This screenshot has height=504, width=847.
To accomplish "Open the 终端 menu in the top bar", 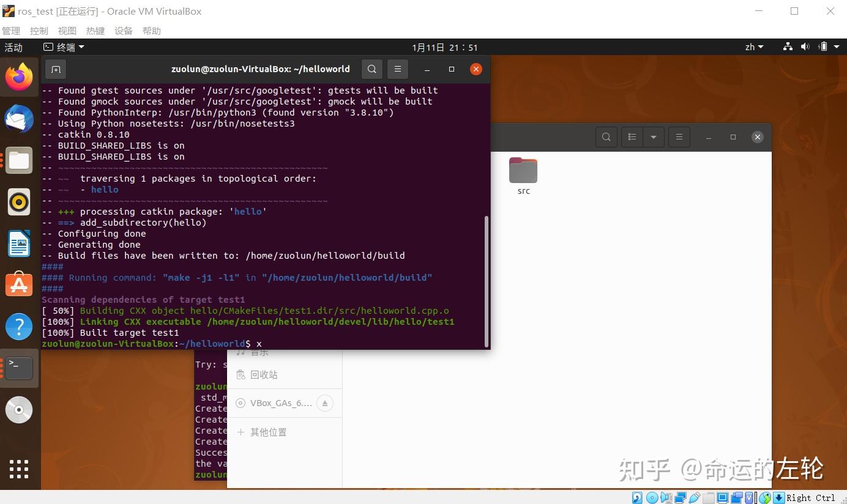I will (63, 46).
